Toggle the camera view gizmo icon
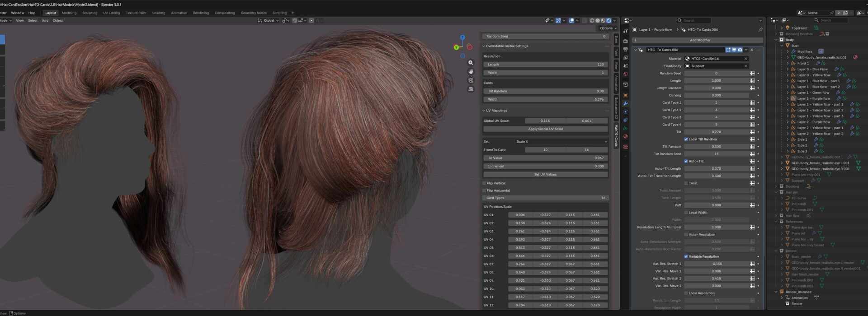868x316 pixels. pos(471,80)
